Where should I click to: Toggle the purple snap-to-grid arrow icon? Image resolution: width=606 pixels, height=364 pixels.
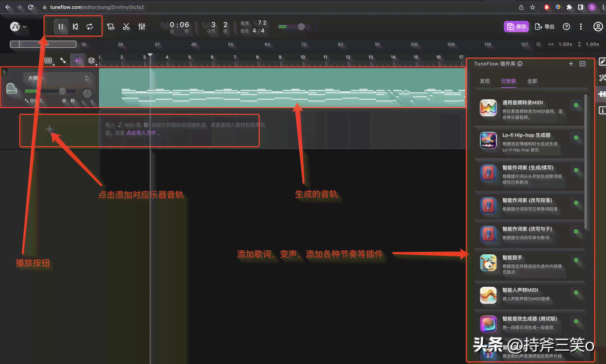(77, 60)
